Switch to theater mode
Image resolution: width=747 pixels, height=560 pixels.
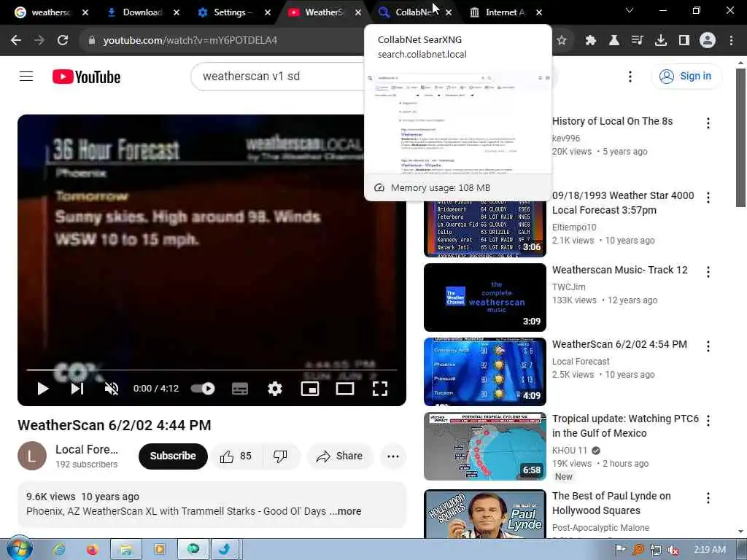(345, 389)
